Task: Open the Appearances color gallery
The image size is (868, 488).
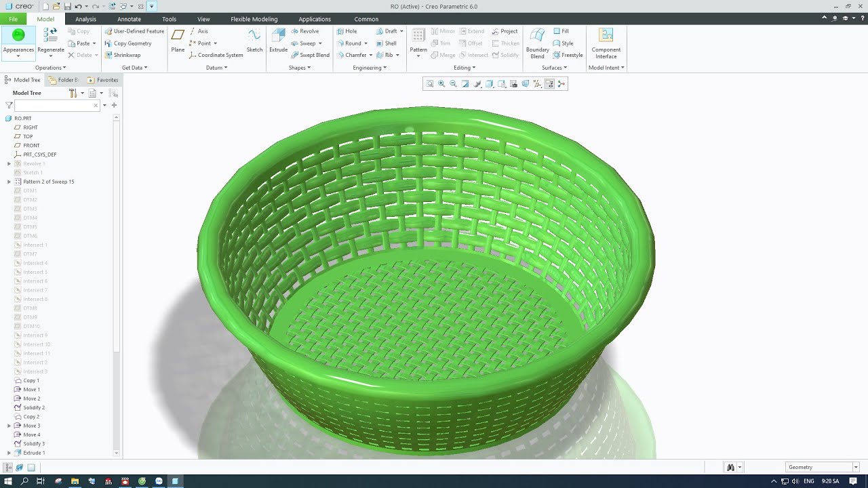Action: click(x=18, y=41)
